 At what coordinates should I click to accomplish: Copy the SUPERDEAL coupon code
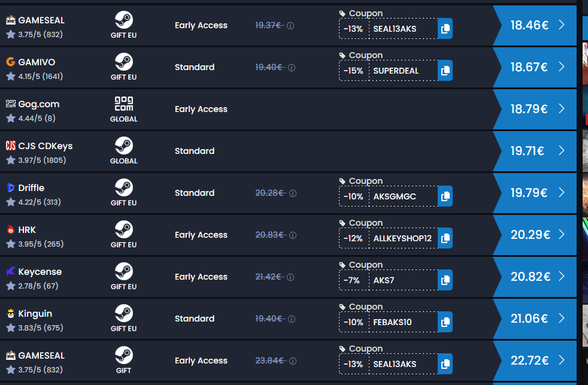(x=445, y=71)
